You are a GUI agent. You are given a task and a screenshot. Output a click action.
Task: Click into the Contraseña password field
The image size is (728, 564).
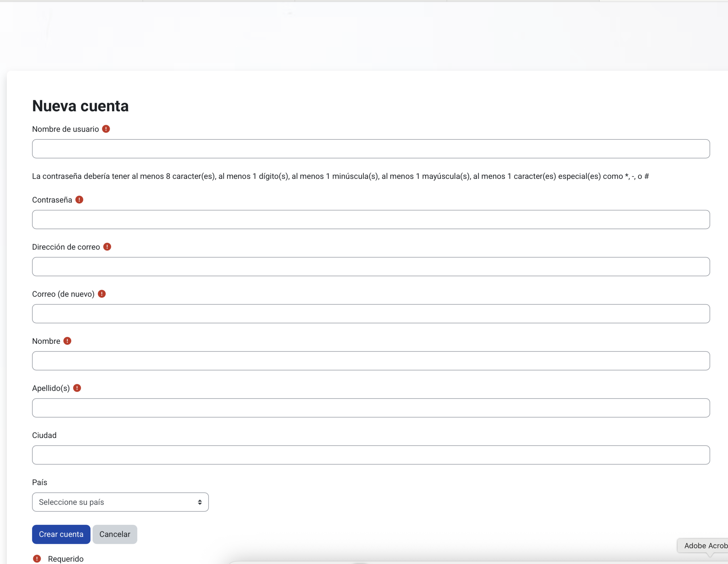(x=371, y=219)
